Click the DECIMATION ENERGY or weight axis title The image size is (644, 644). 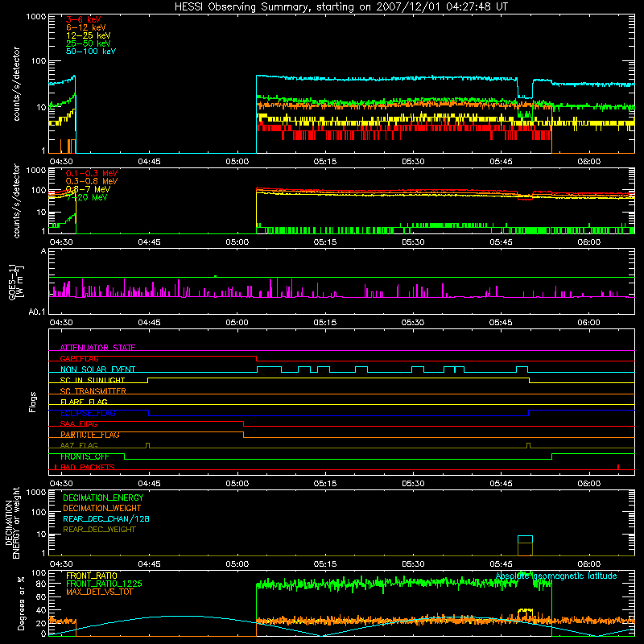tap(12, 522)
